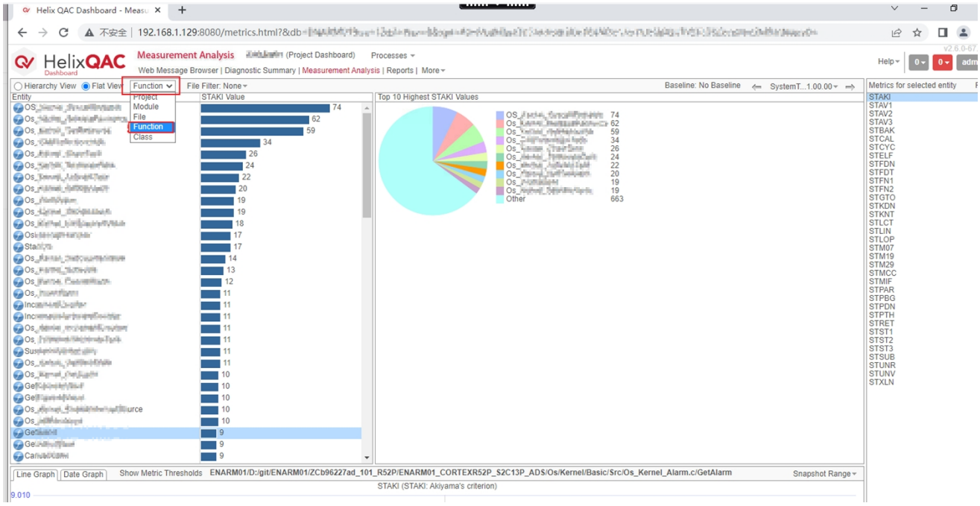The width and height of the screenshot is (980, 506).
Task: Select the Flat View radio button
Action: 86,86
